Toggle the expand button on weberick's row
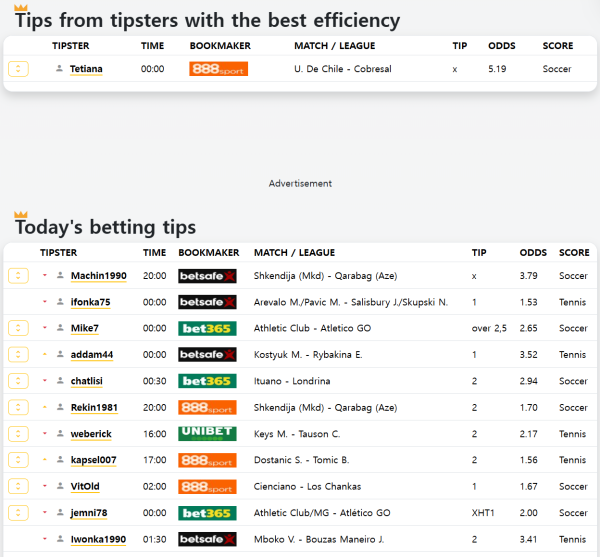The image size is (600, 557). tap(18, 434)
